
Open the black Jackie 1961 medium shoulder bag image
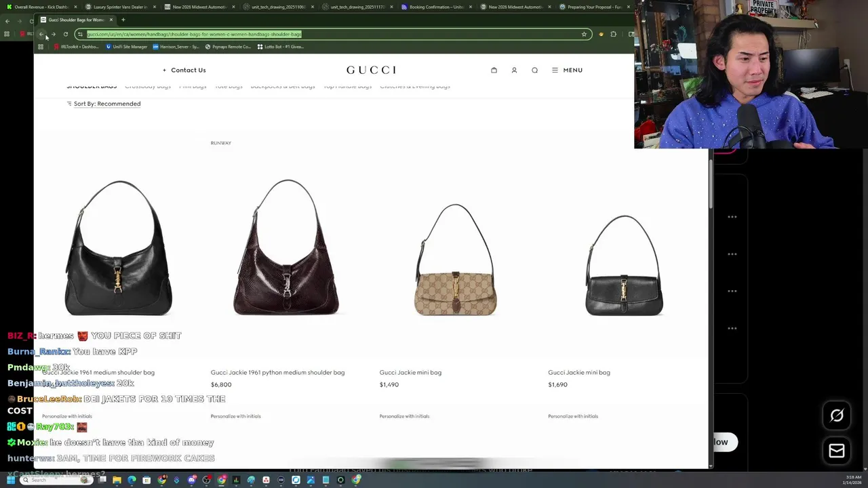point(119,247)
